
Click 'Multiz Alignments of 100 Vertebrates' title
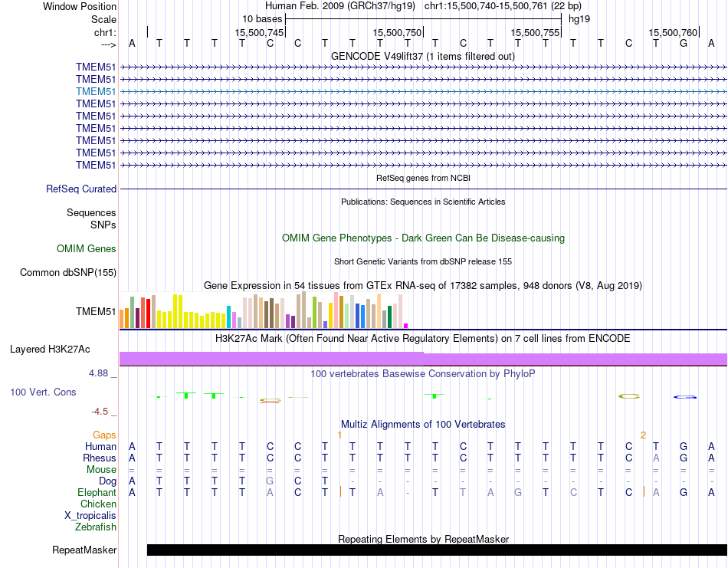tap(423, 425)
